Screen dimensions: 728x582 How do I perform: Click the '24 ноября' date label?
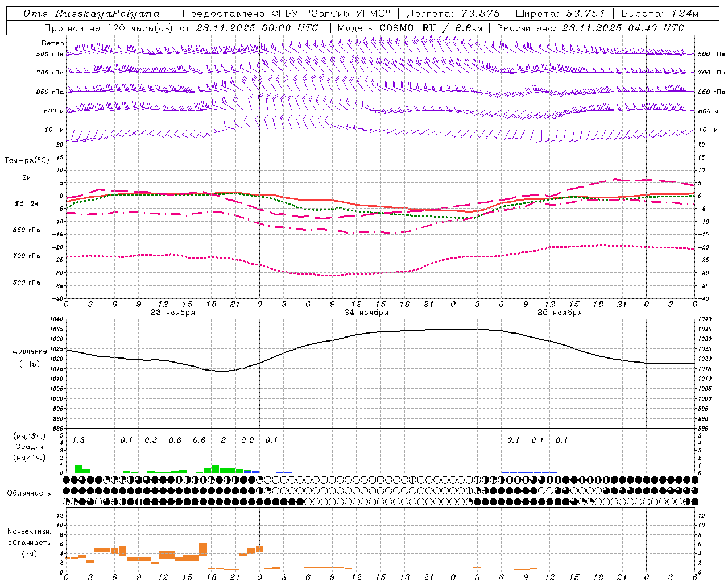pyautogui.click(x=366, y=313)
